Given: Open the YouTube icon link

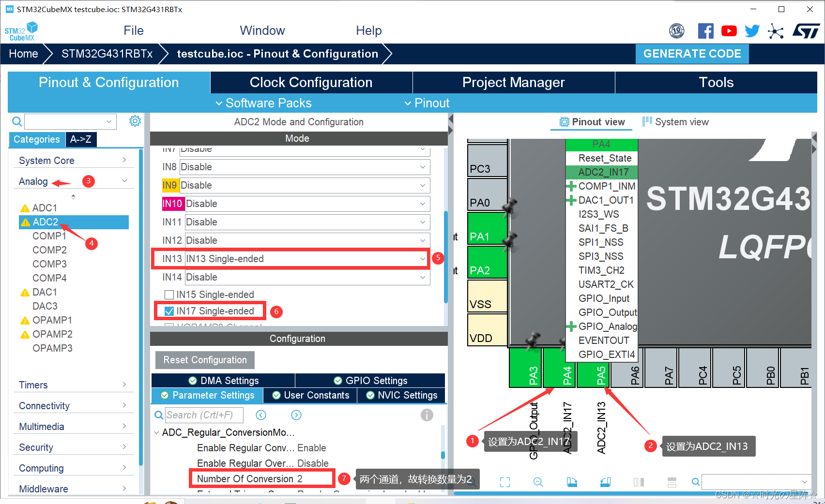Looking at the screenshot, I should [729, 31].
